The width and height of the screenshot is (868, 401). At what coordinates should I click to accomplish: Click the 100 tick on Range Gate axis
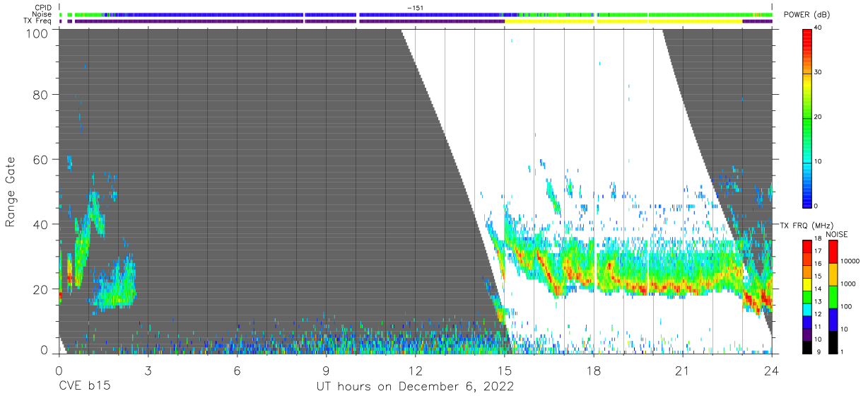pyautogui.click(x=38, y=33)
